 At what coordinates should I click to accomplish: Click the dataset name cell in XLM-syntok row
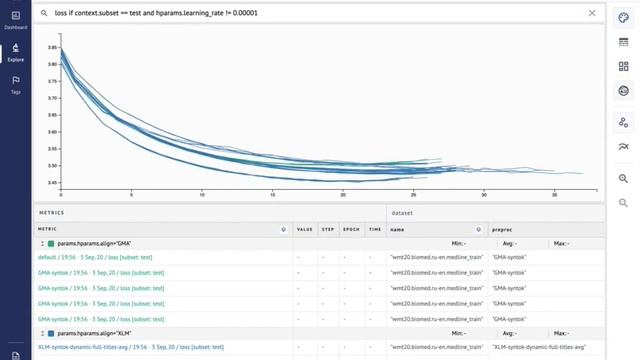pyautogui.click(x=436, y=347)
